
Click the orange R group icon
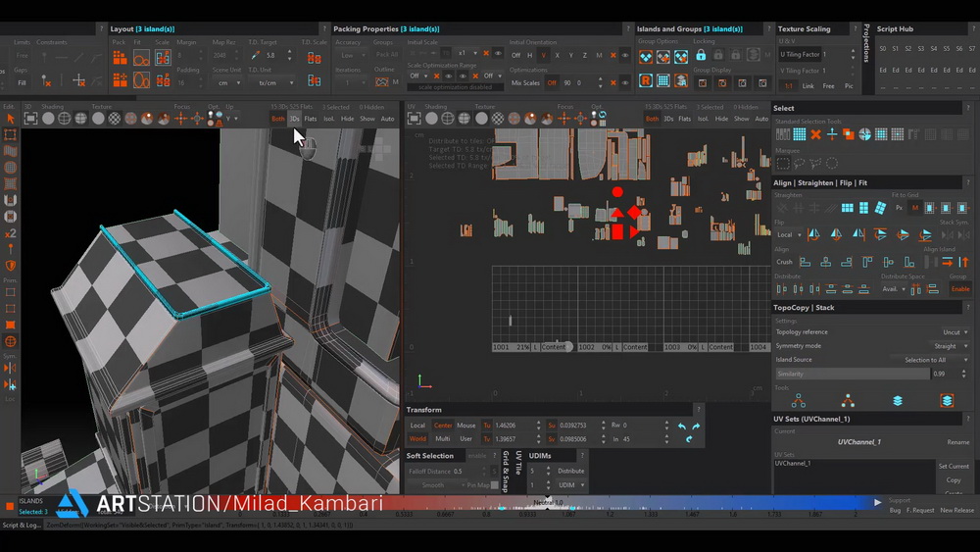(x=646, y=81)
